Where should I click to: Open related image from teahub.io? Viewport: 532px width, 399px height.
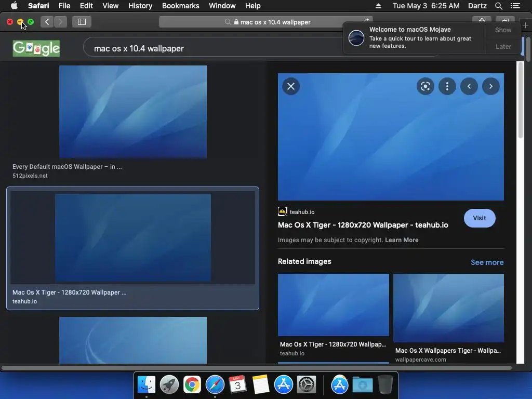(333, 304)
